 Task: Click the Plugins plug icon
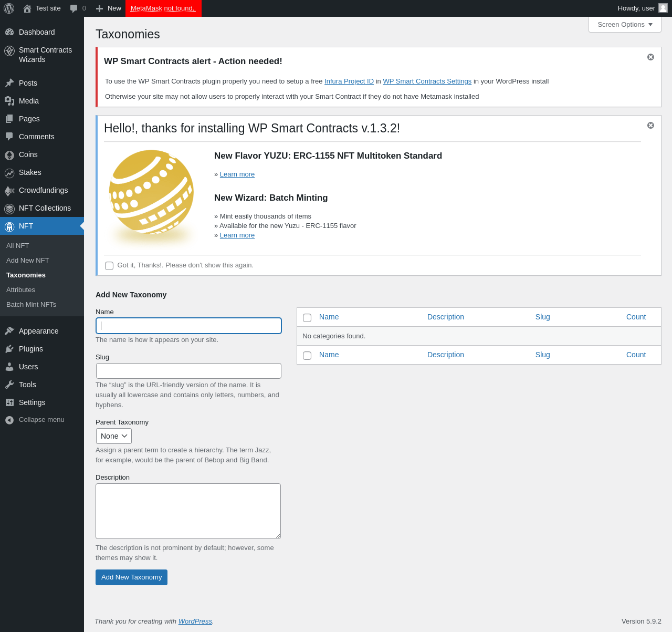click(9, 349)
